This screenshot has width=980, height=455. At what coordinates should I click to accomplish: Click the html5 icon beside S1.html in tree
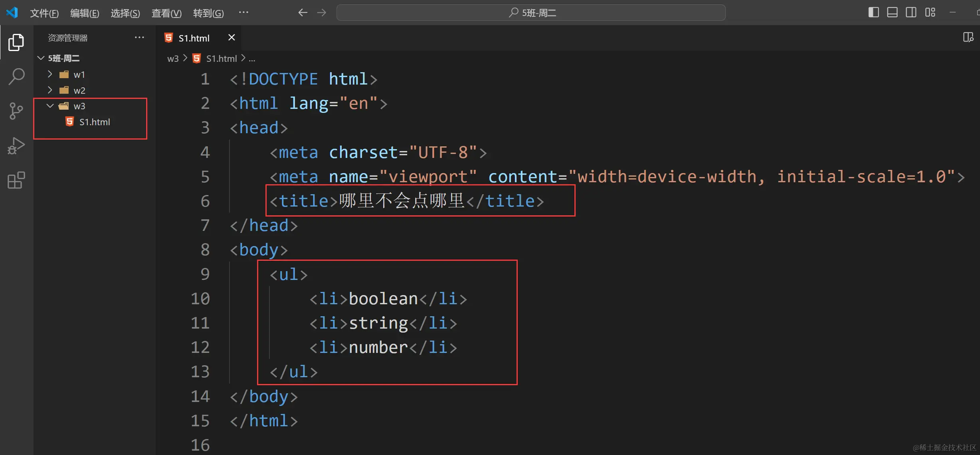[x=70, y=122]
